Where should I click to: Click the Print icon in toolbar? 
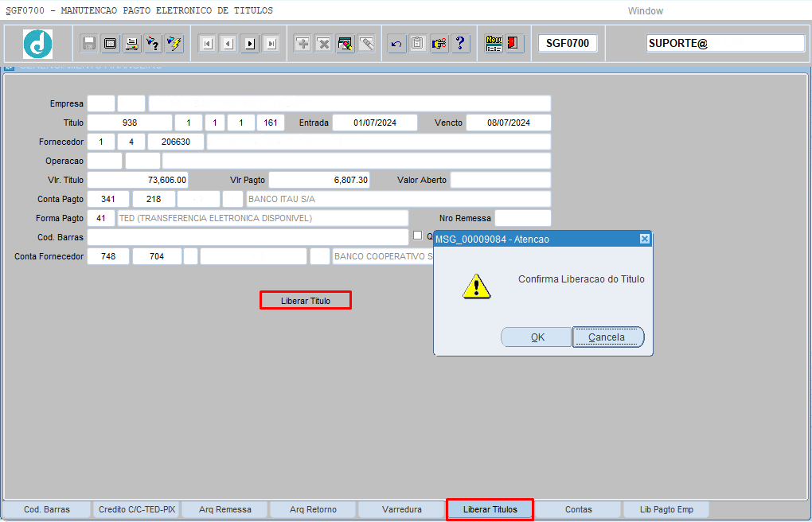pyautogui.click(x=132, y=44)
